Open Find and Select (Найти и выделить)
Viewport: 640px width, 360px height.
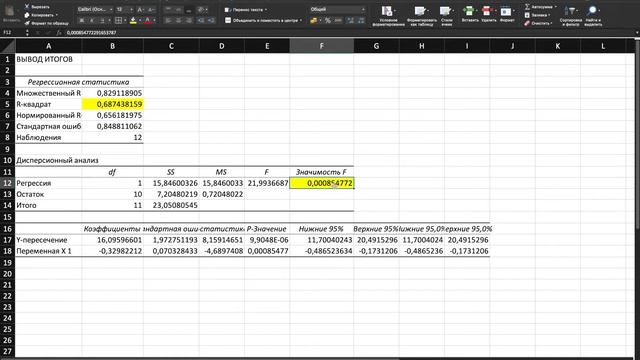593,16
